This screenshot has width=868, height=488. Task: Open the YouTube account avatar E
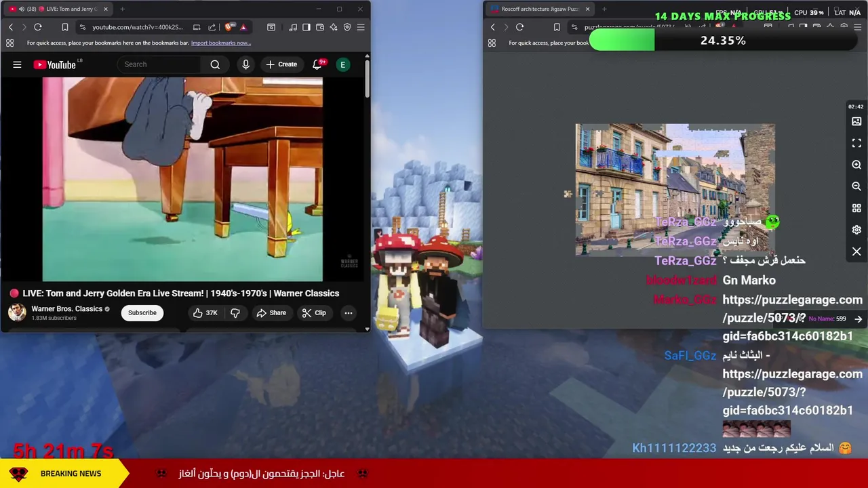[343, 64]
